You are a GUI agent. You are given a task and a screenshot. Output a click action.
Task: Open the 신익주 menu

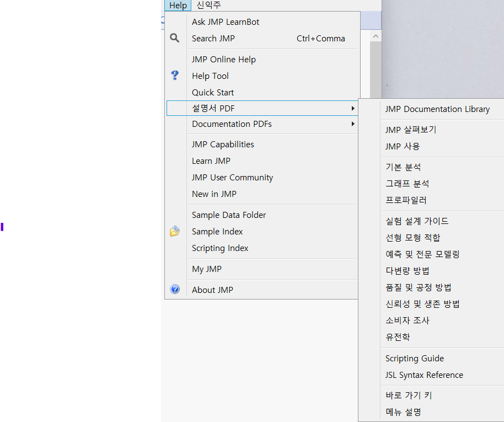pos(208,5)
